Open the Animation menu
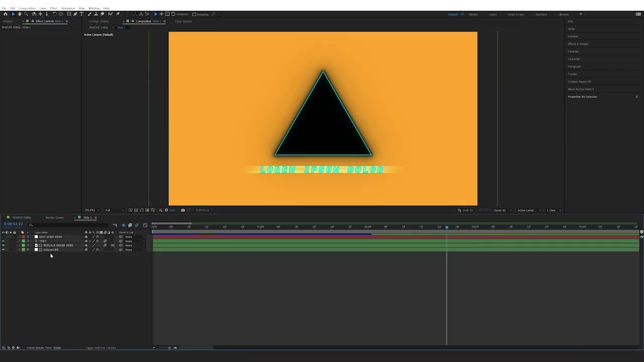Image resolution: width=644 pixels, height=362 pixels. pos(68,8)
